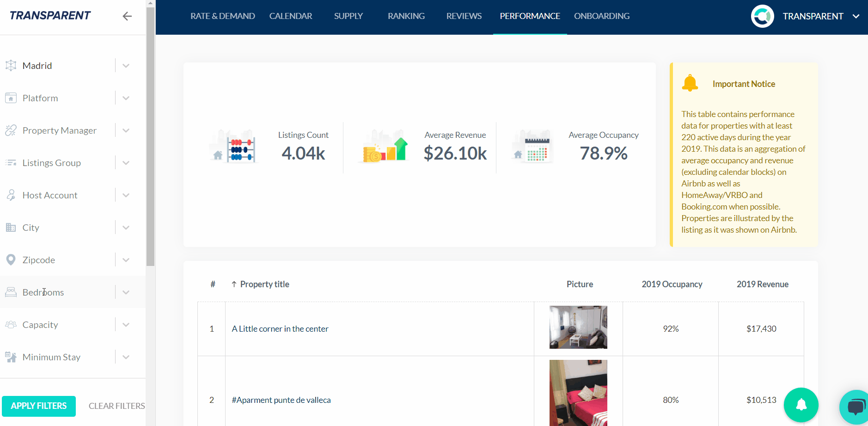Expand the Platform filter dropdown
Image resolution: width=868 pixels, height=426 pixels.
click(126, 98)
